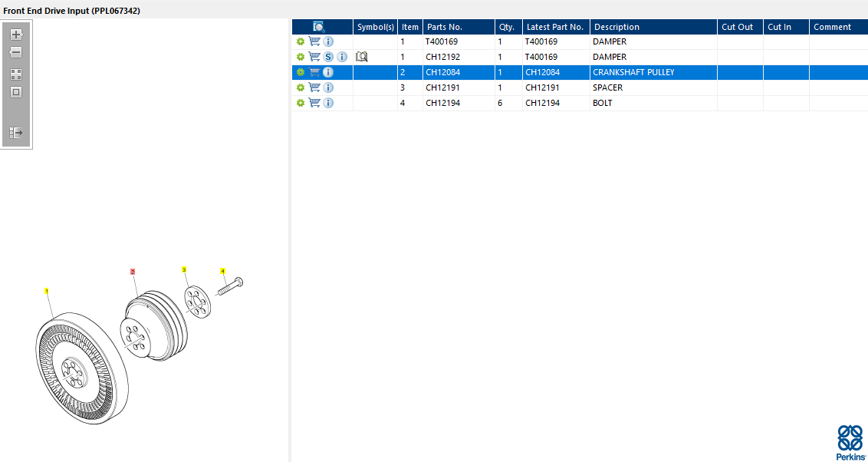This screenshot has height=462, width=868.
Task: Zoom in on the diagram with plus icon
Action: click(16, 35)
